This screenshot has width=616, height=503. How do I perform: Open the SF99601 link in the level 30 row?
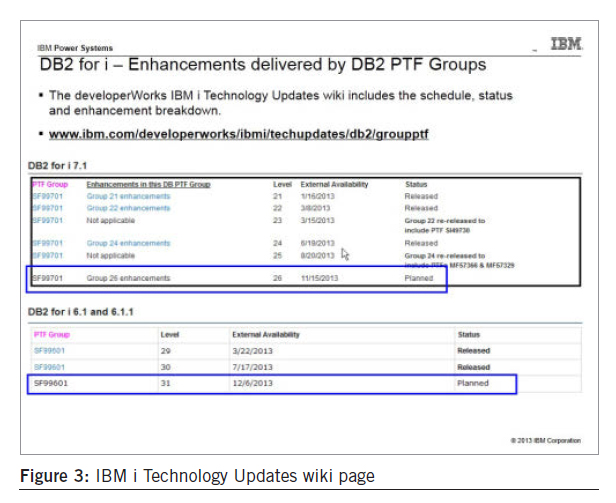[x=50, y=367]
